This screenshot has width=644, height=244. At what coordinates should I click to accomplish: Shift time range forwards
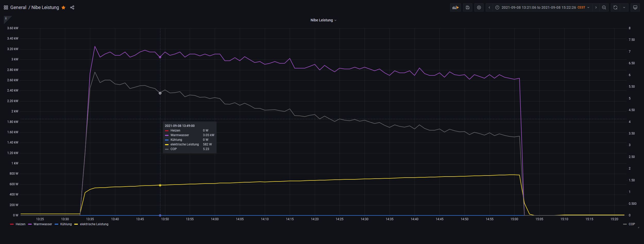click(596, 7)
